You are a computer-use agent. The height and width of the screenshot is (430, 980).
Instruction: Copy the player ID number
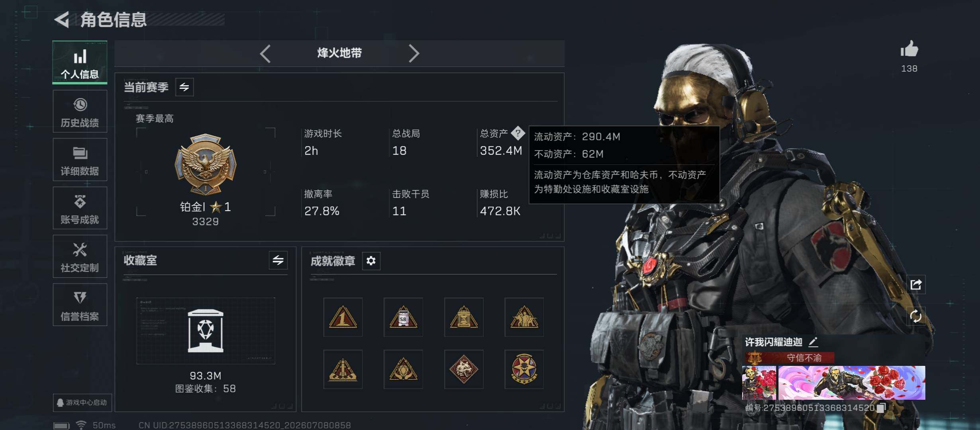[881, 408]
